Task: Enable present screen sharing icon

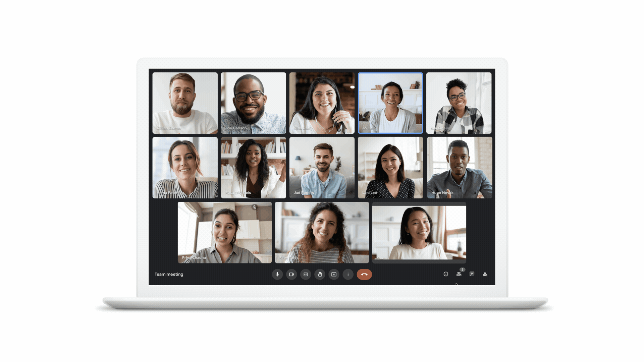Action: point(334,274)
